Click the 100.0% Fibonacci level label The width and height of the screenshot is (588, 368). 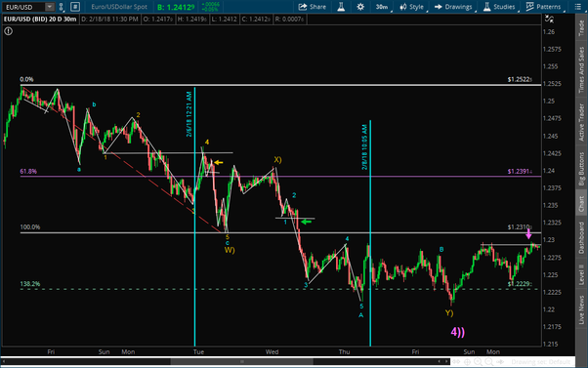click(30, 227)
